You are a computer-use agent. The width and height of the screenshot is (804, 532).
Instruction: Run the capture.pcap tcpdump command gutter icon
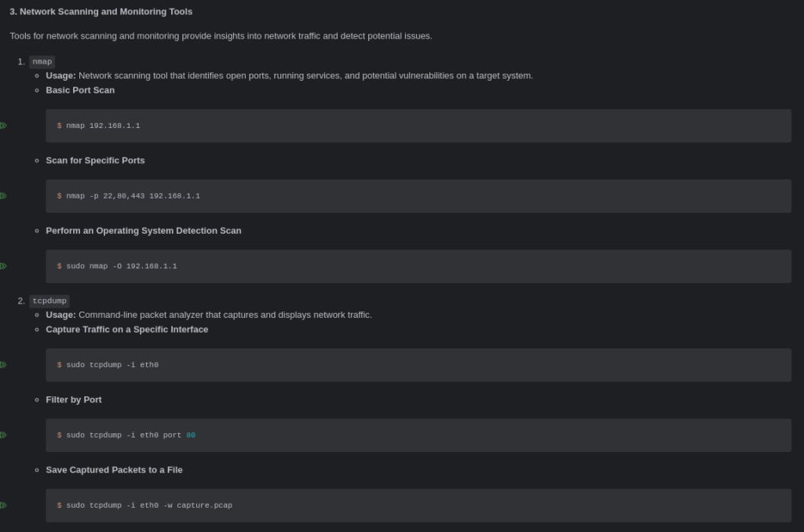[x=3, y=505]
